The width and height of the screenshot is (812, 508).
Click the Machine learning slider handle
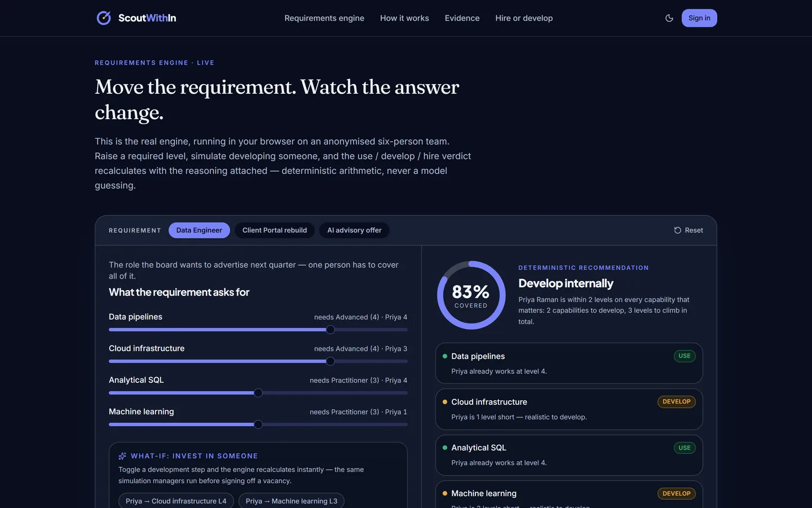(x=258, y=424)
